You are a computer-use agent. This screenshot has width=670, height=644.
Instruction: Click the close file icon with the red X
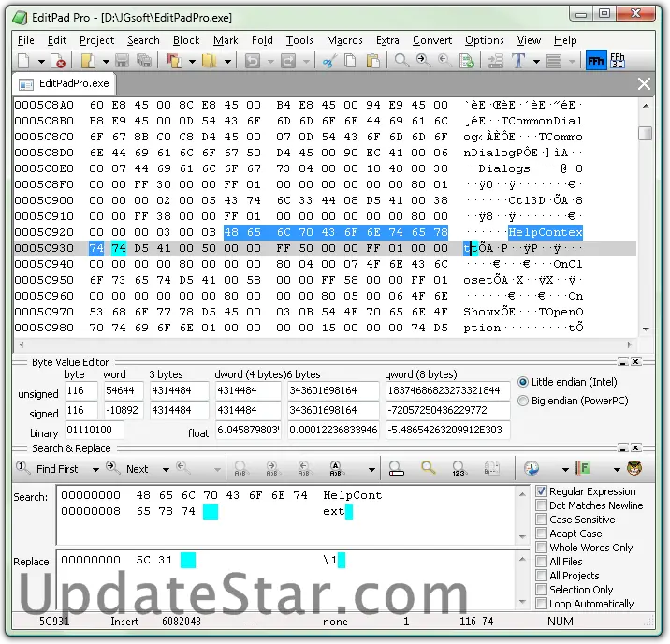tap(58, 61)
